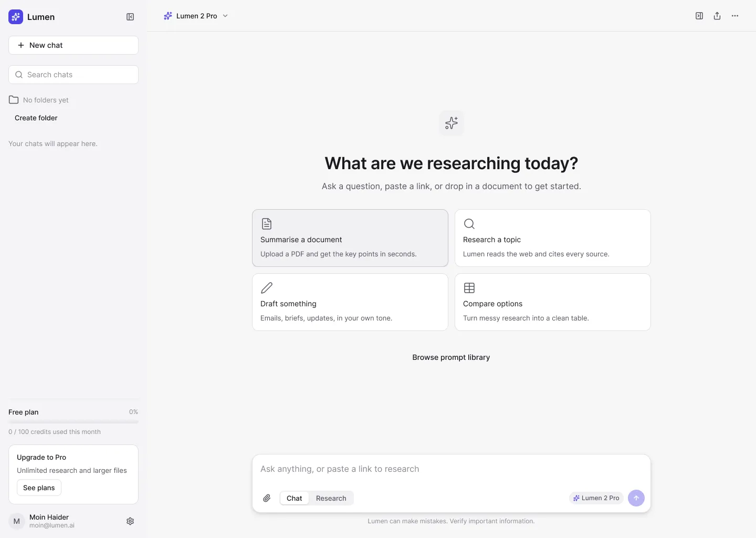This screenshot has height=538, width=756.
Task: Open the right side panel icon
Action: coord(699,16)
